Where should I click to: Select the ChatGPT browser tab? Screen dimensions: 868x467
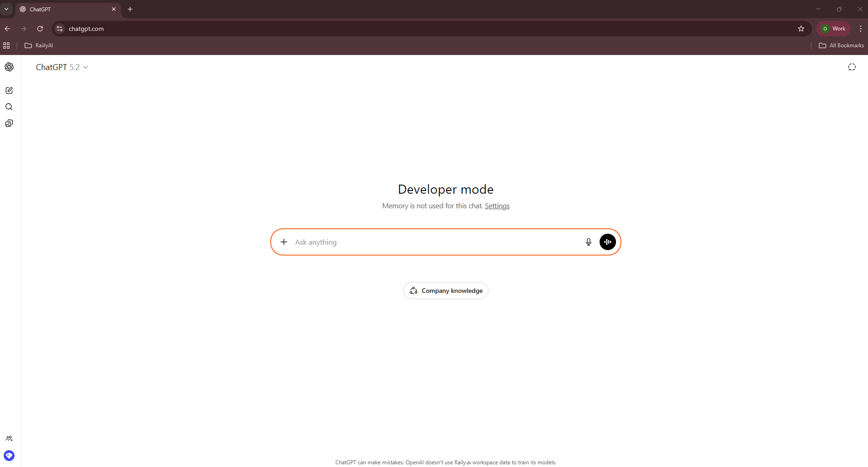tap(68, 9)
